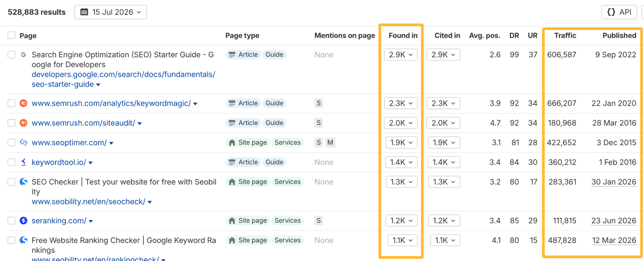This screenshot has width=644, height=261.
Task: Click the Seobility favicon beside SEO Checker
Action: (x=23, y=182)
